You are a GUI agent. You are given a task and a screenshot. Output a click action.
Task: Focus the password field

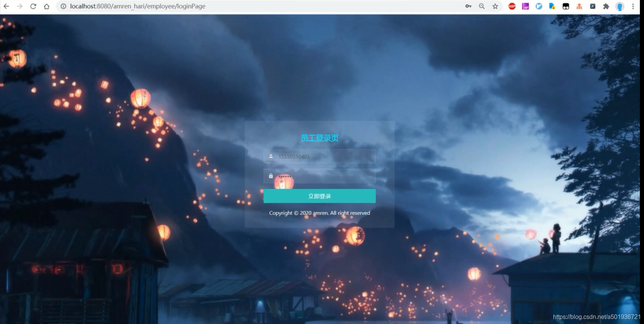(320, 176)
